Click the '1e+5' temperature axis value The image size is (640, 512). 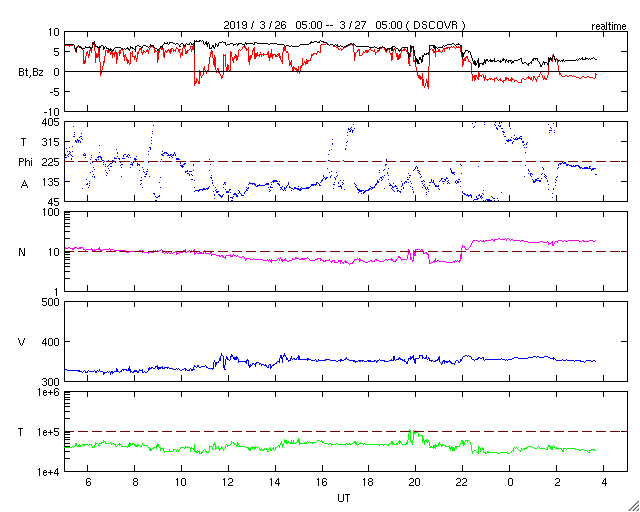tap(50, 432)
